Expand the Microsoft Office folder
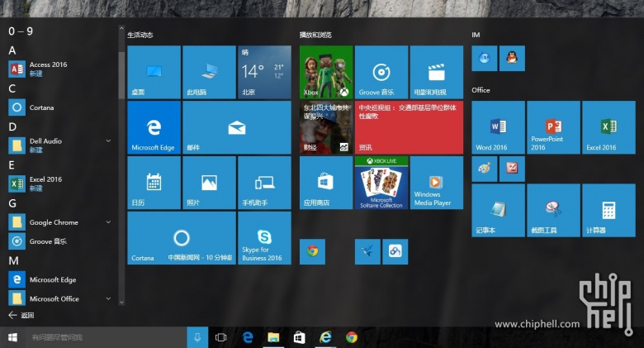The image size is (644, 348). tap(108, 298)
